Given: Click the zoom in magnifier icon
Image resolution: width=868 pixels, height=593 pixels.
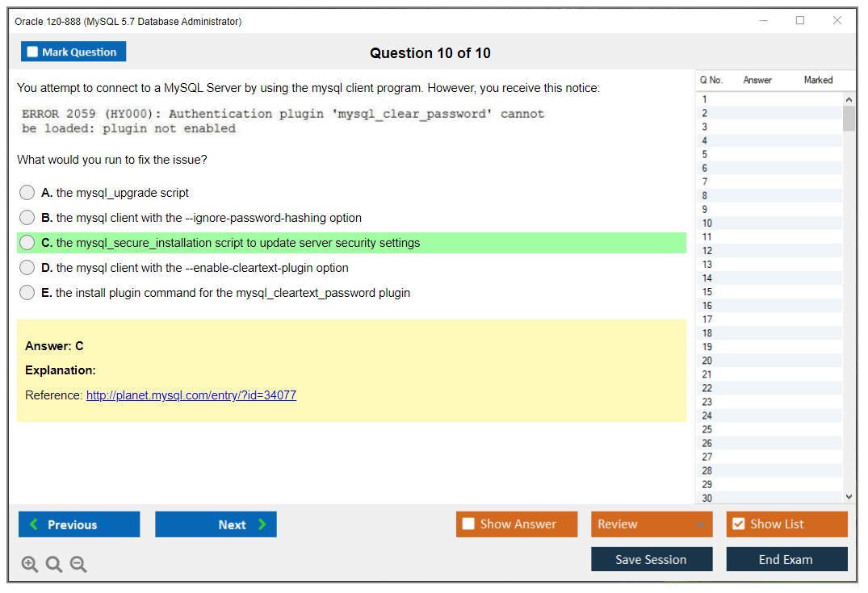Looking at the screenshot, I should point(30,565).
